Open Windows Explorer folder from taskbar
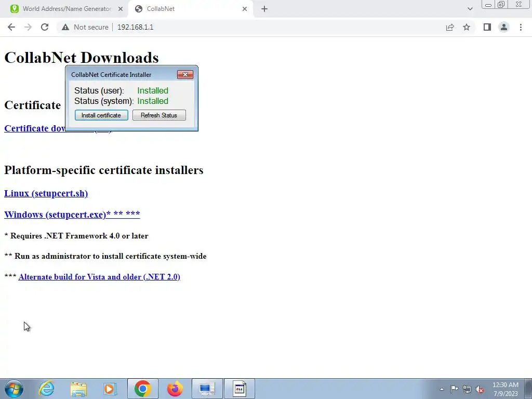 point(78,389)
